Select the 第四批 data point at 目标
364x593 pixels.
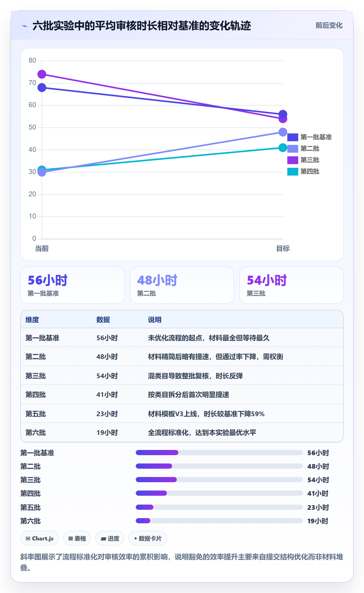[x=283, y=148]
